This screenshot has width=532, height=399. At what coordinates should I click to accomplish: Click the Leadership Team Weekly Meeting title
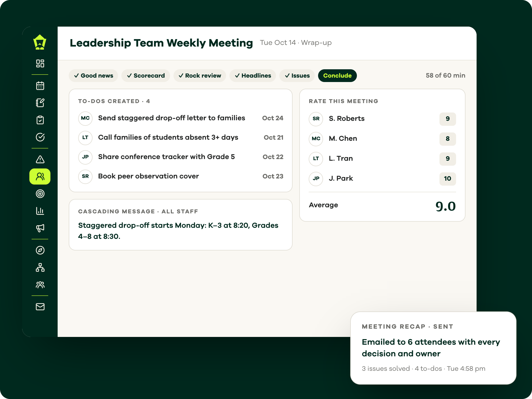point(161,43)
